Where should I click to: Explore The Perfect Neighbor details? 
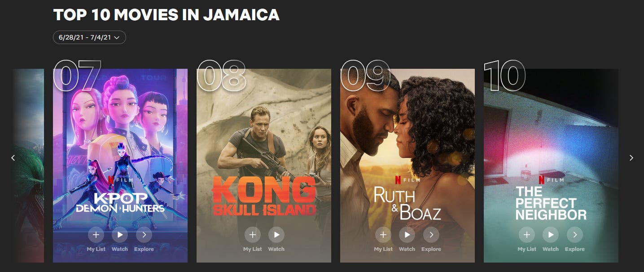click(575, 235)
